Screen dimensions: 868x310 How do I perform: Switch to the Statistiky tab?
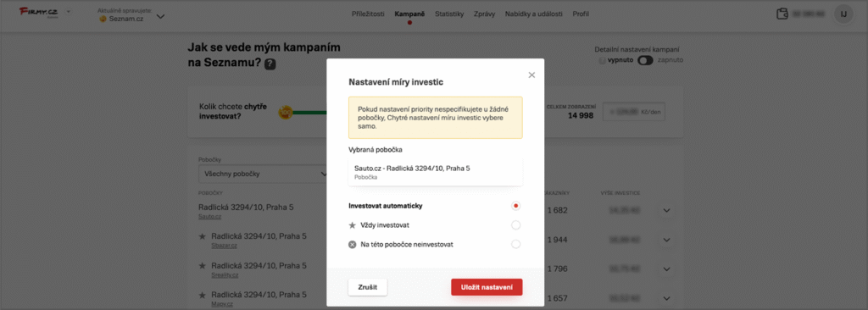[x=449, y=14]
